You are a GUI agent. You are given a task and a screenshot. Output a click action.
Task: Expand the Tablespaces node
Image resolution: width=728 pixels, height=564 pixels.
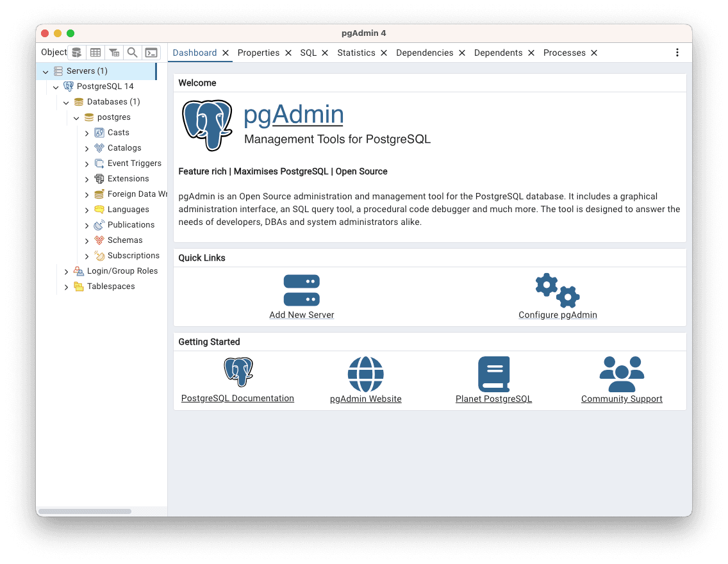pos(66,287)
